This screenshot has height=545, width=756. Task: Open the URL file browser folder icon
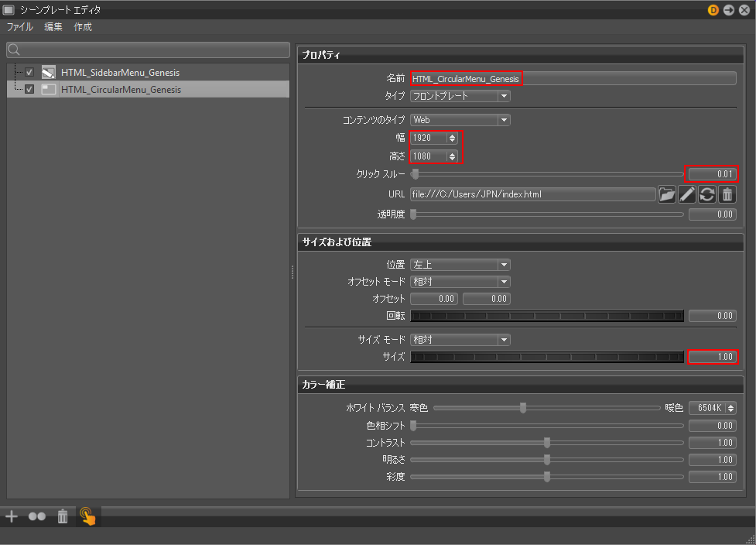tap(667, 194)
